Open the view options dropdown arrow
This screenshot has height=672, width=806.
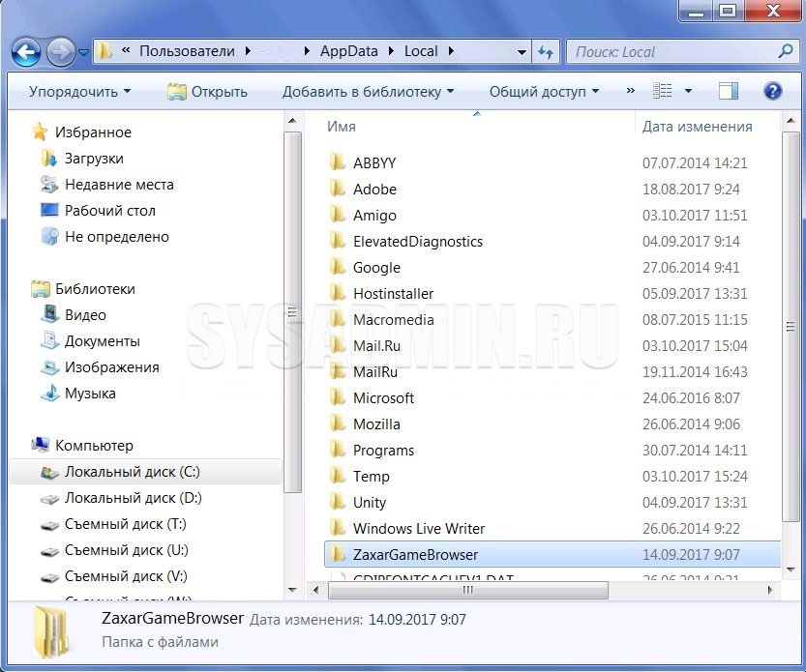click(x=688, y=91)
